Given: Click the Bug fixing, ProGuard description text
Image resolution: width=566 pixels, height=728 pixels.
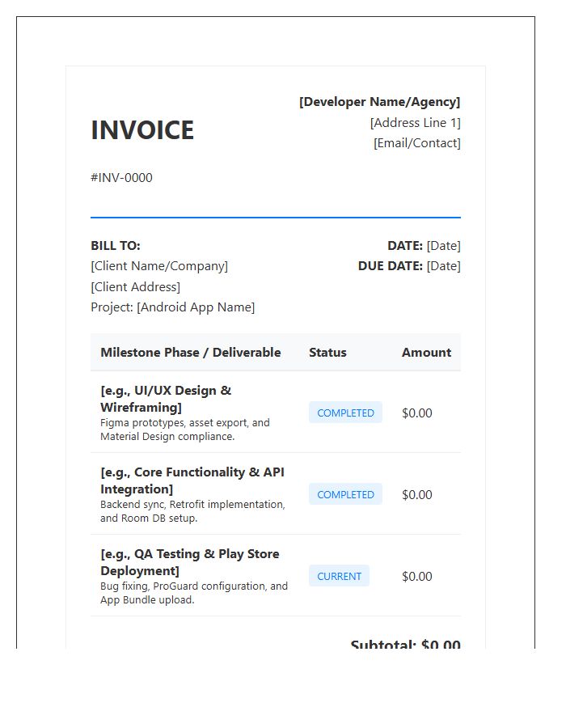Looking at the screenshot, I should [x=194, y=593].
